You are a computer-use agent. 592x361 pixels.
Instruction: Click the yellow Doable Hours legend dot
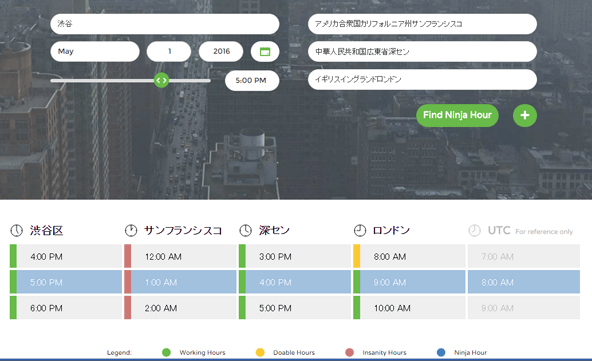260,352
